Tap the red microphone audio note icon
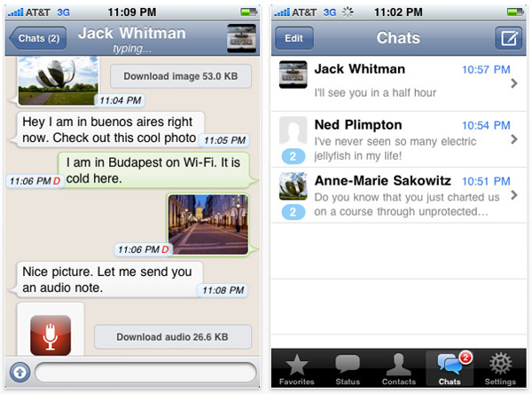 click(51, 335)
